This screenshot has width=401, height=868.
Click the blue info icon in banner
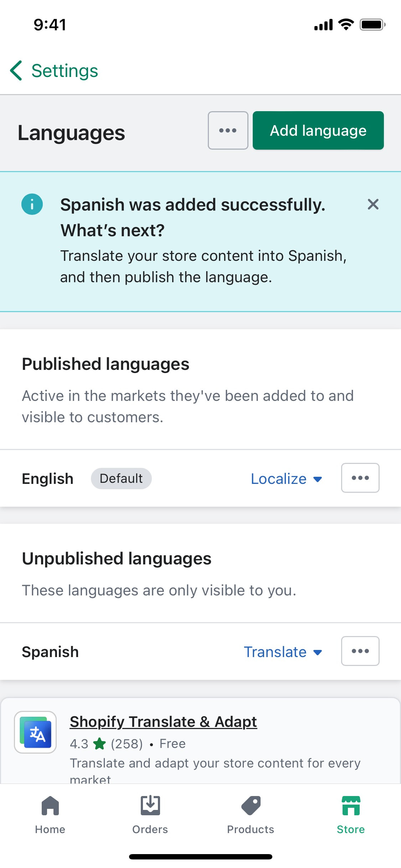pos(32,204)
